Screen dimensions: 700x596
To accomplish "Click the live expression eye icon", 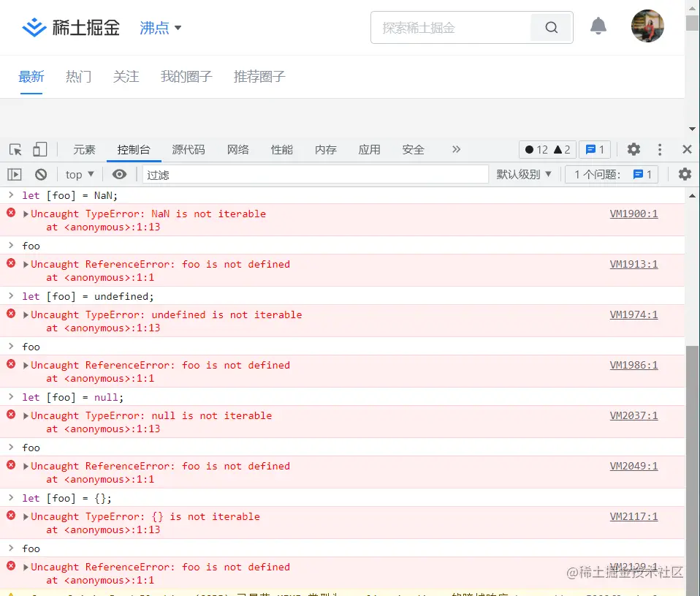I will click(x=119, y=174).
